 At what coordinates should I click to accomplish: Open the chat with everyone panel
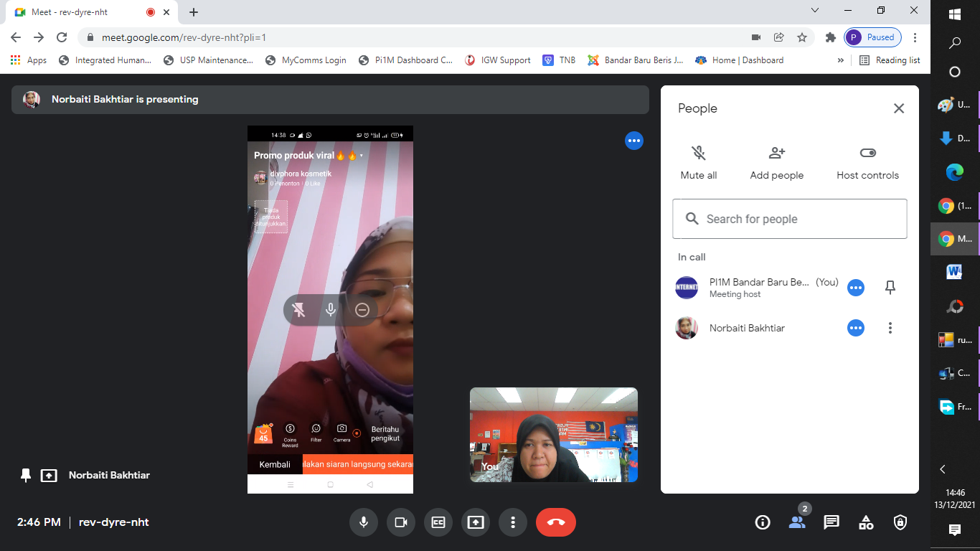point(831,522)
